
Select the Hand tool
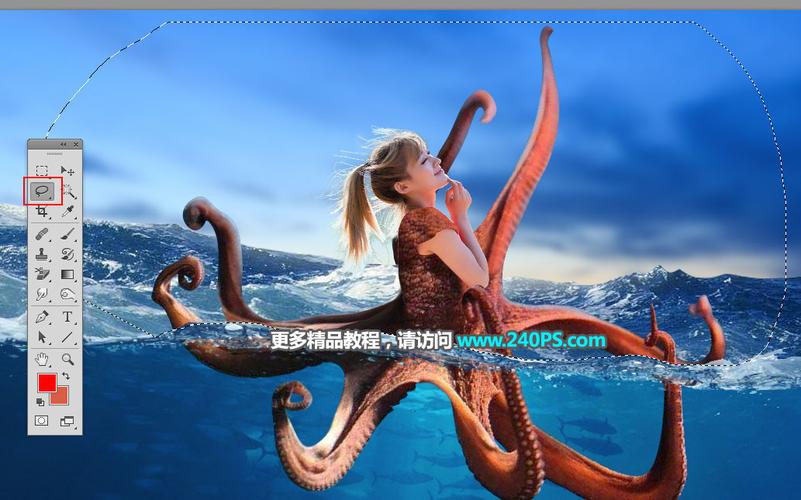(x=42, y=359)
